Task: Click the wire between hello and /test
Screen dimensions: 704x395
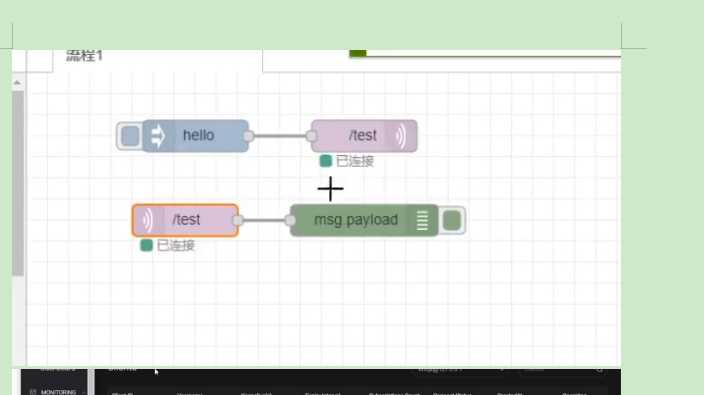Action: click(280, 136)
